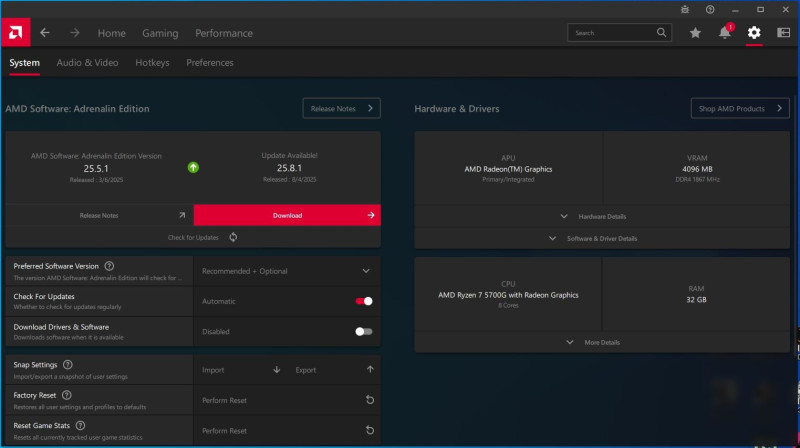Click Check for Updates text
This screenshot has height=448, width=800.
tap(193, 237)
